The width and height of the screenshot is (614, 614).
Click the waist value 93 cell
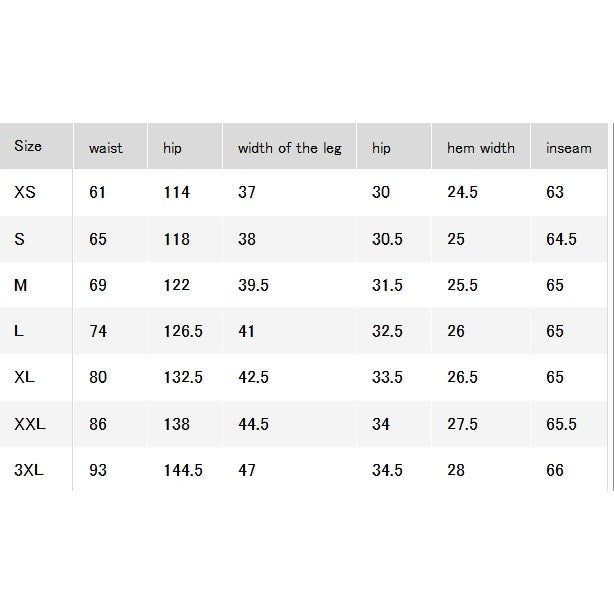pyautogui.click(x=110, y=470)
